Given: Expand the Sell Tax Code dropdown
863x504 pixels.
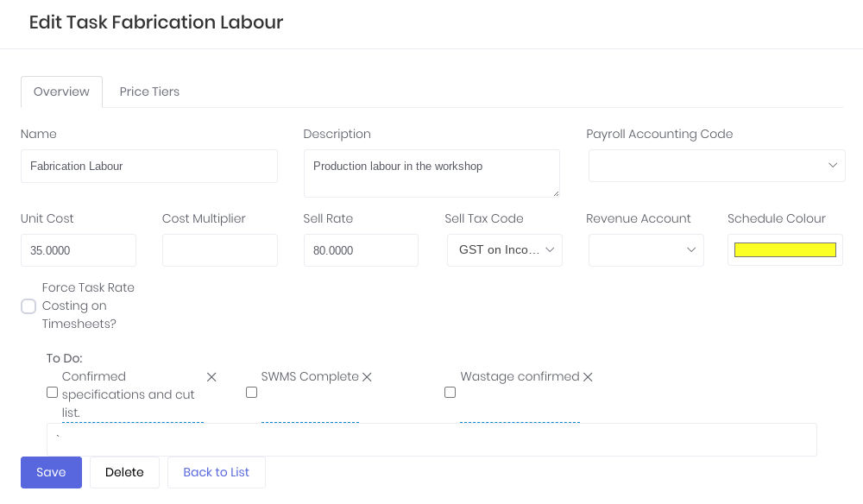Looking at the screenshot, I should 505,250.
